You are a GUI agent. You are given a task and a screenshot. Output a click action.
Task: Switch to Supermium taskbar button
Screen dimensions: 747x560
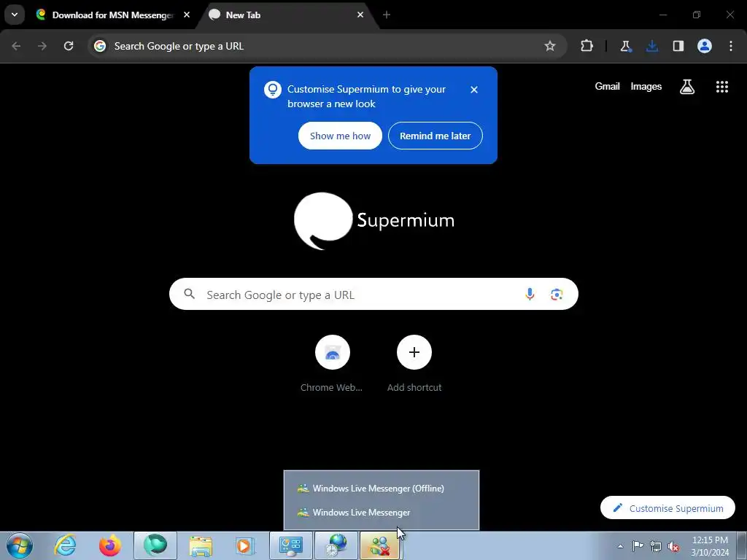click(x=155, y=545)
